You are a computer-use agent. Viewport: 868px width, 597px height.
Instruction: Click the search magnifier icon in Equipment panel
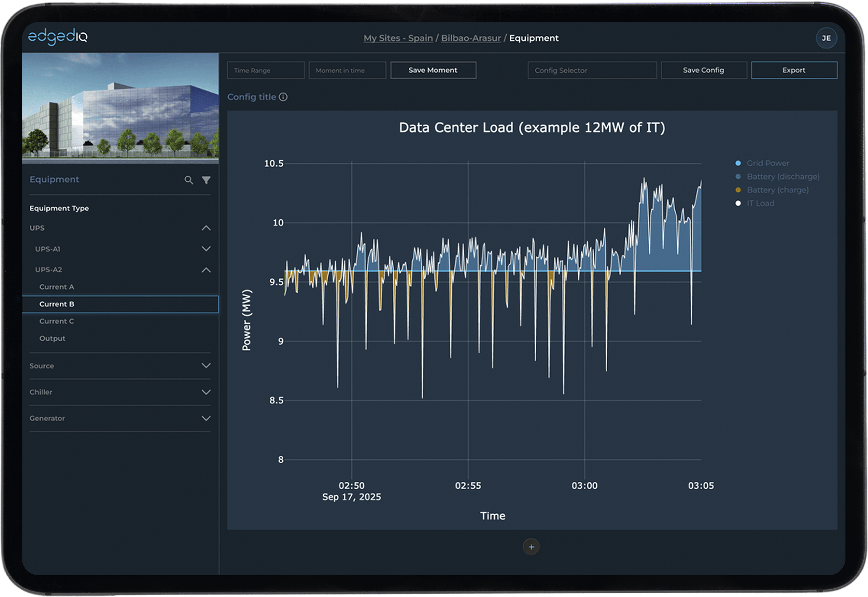(x=189, y=180)
